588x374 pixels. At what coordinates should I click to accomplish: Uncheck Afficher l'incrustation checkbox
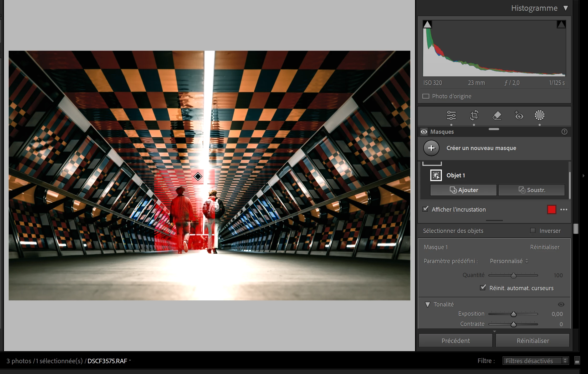pos(426,209)
